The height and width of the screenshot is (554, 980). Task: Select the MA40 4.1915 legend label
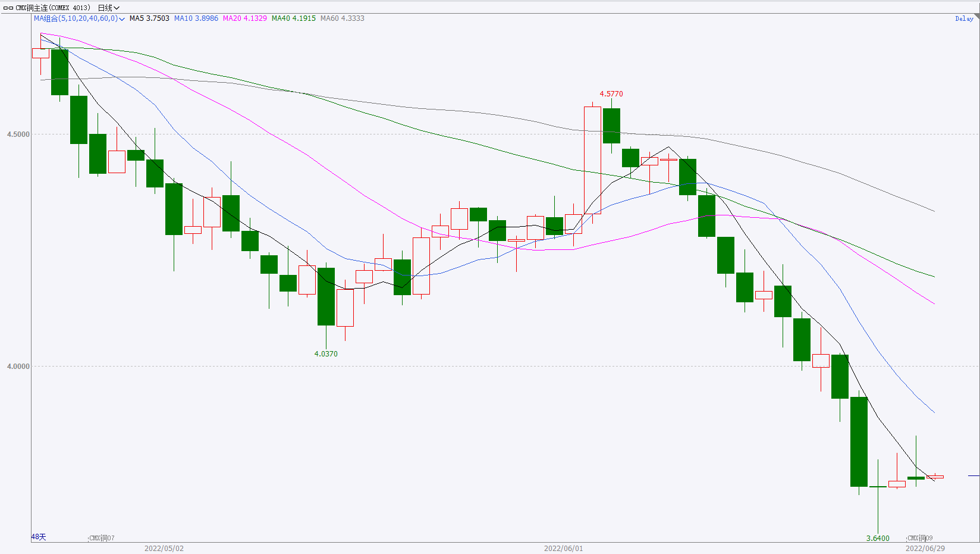pyautogui.click(x=294, y=18)
